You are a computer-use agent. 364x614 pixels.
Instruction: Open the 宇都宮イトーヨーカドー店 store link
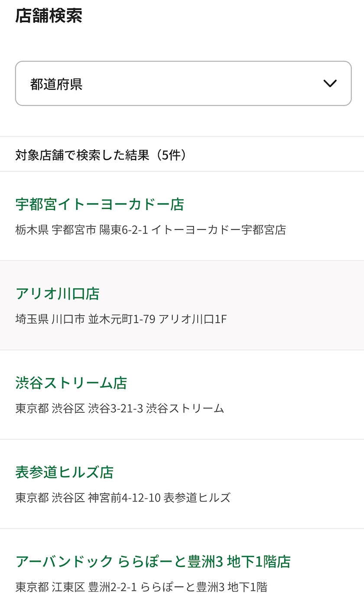coord(100,204)
